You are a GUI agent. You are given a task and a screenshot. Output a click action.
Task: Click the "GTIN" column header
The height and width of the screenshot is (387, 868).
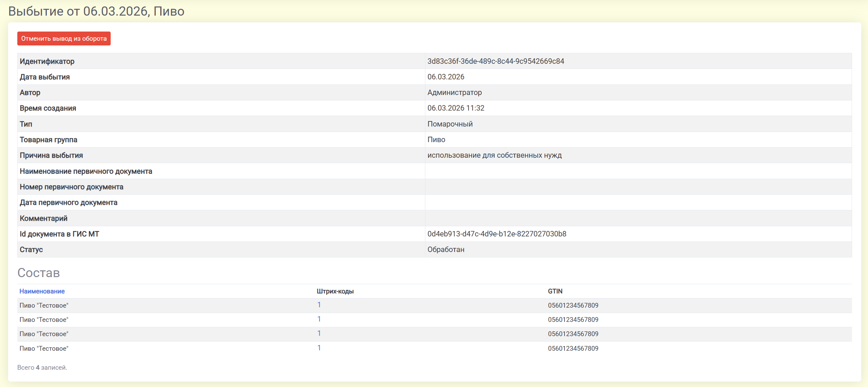click(555, 291)
